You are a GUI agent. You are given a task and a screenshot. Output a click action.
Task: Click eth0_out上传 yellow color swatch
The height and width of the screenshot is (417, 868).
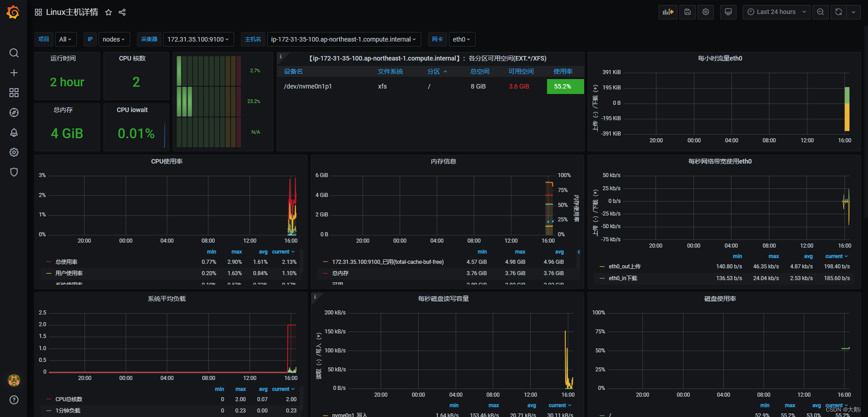tap(602, 267)
